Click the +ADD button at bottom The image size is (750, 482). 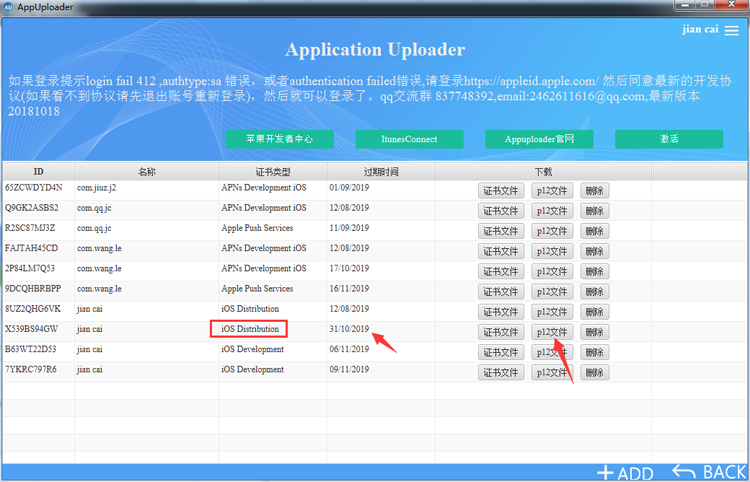click(625, 473)
